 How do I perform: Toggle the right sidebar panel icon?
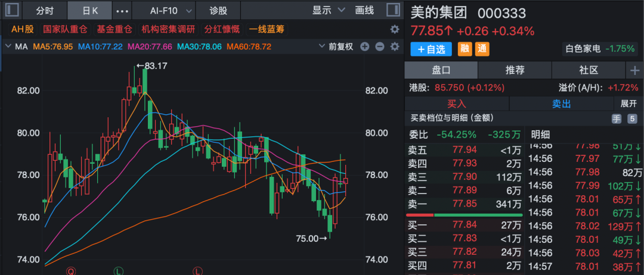tap(393, 10)
